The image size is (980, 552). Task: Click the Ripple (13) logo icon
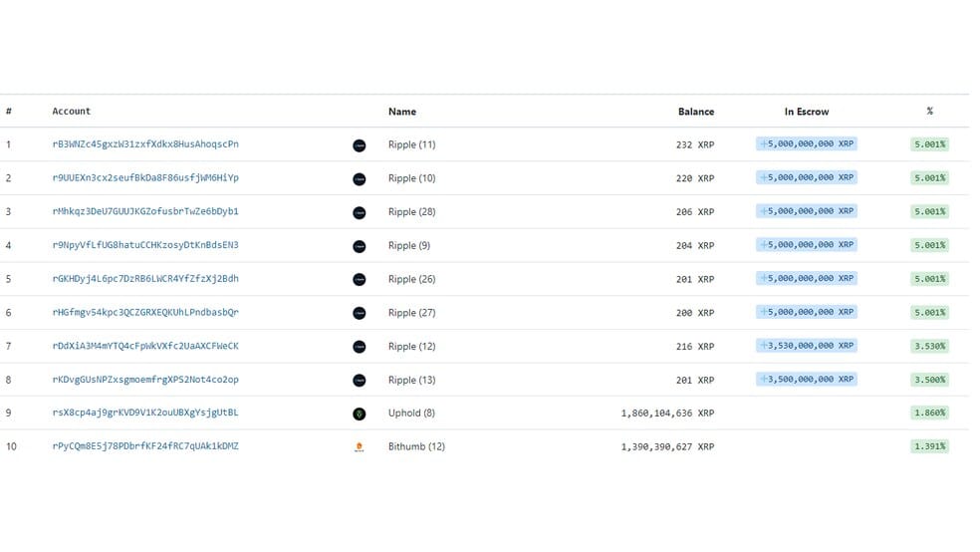point(360,381)
